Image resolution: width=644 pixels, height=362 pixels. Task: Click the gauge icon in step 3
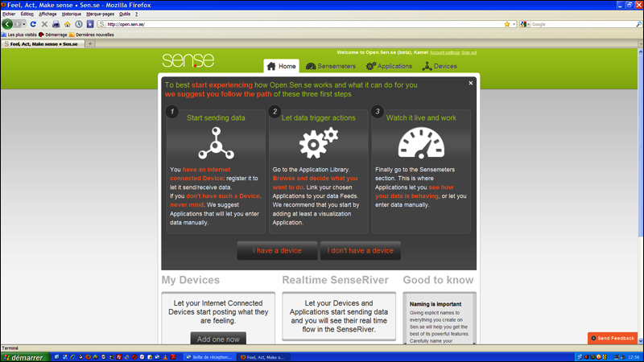(x=421, y=143)
